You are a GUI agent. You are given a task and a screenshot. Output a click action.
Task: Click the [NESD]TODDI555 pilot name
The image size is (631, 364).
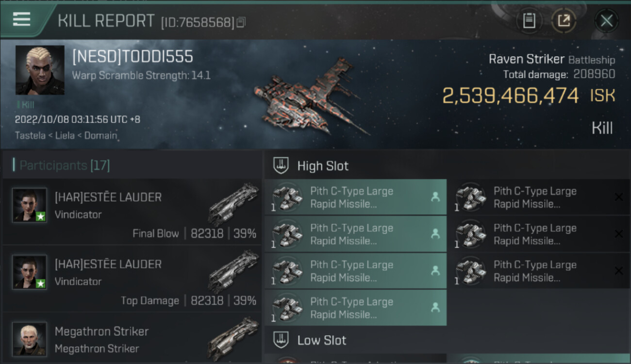pyautogui.click(x=133, y=57)
